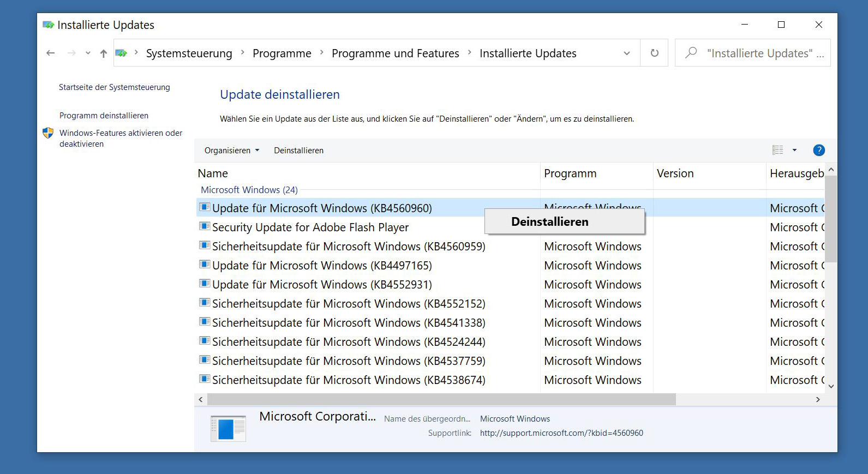Viewport: 868px width, 474px height.
Task: Open chevron after Programme breadcrumb
Action: tap(321, 53)
